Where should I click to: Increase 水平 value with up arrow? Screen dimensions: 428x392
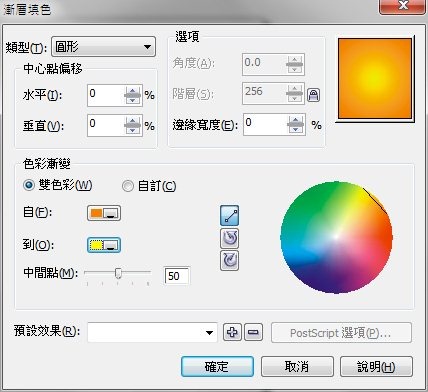tap(133, 91)
